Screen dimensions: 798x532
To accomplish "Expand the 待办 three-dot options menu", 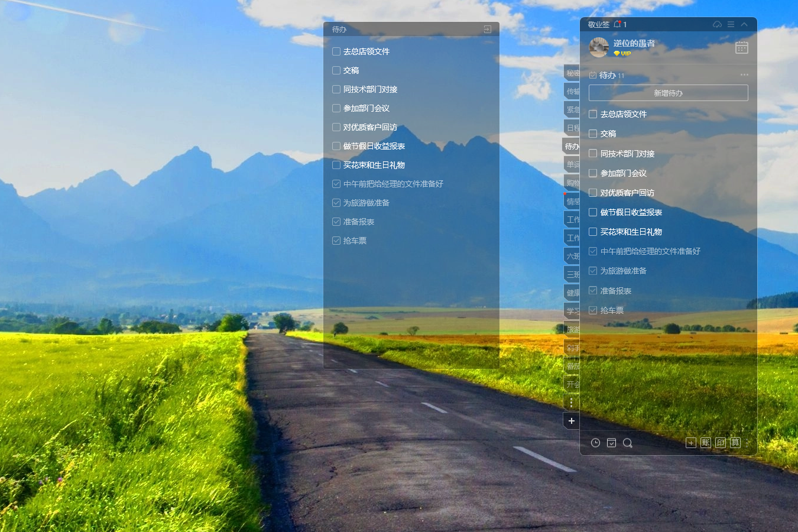I will tap(744, 75).
